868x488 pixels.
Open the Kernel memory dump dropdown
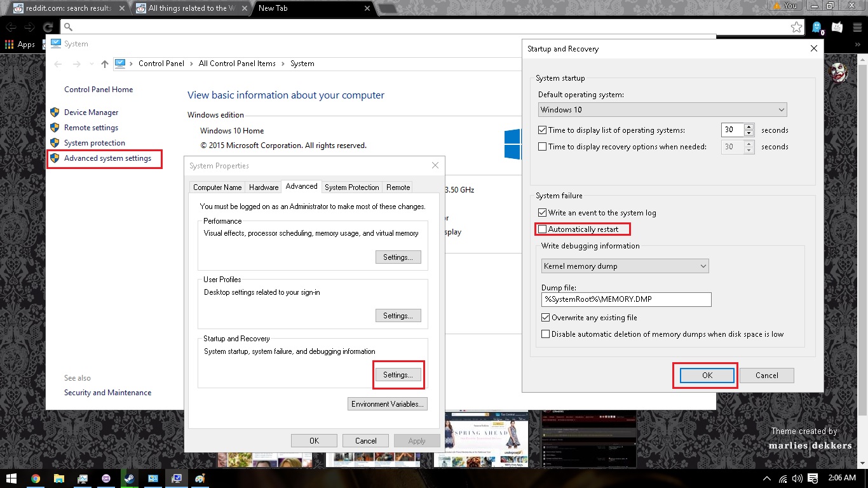[625, 266]
